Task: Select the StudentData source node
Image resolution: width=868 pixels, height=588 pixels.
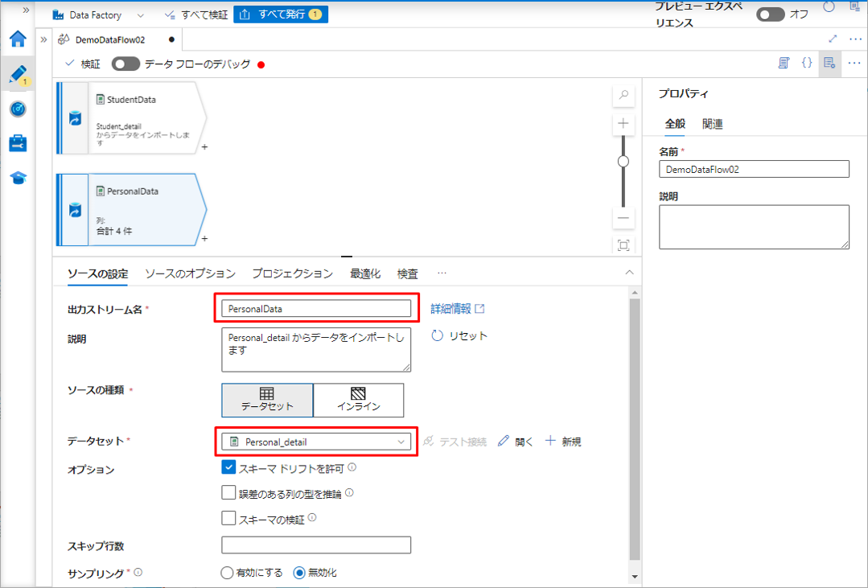Action: (132, 118)
